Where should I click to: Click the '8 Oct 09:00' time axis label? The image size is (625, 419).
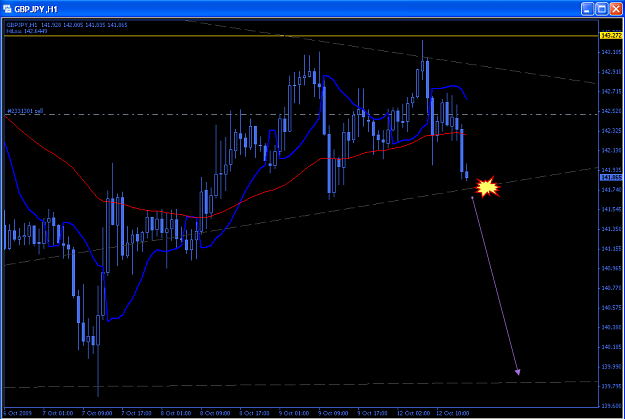click(x=215, y=413)
